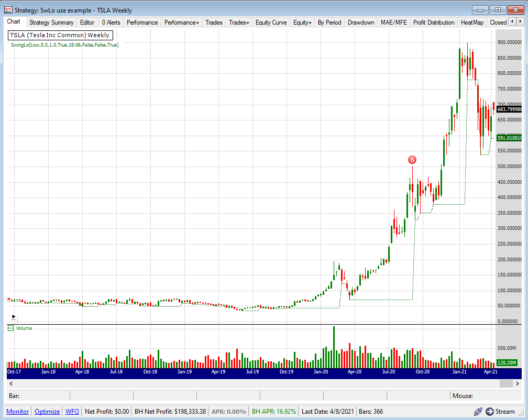
Task: Click the link icon left of Stream
Action: (x=478, y=411)
